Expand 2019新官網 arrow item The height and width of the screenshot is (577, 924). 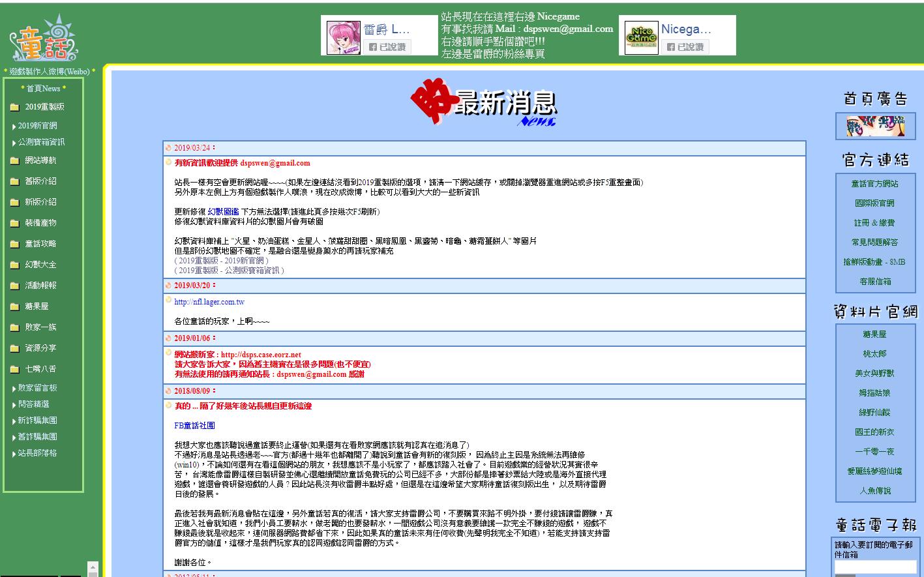click(x=34, y=126)
